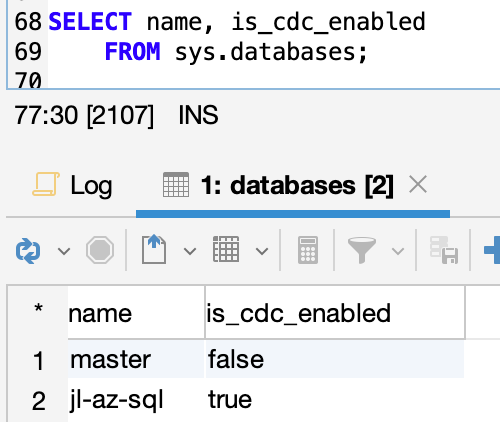Select the databases [2] result tab
The width and height of the screenshot is (500, 422).
(278, 185)
